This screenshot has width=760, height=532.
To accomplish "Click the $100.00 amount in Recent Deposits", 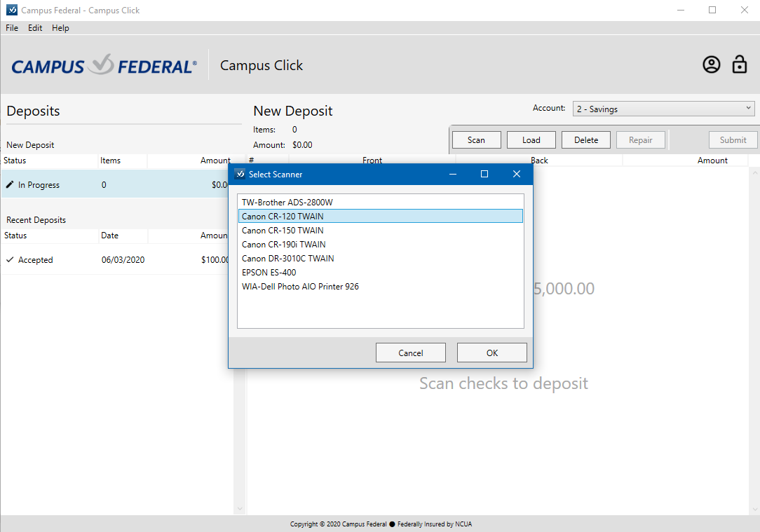I will (215, 260).
